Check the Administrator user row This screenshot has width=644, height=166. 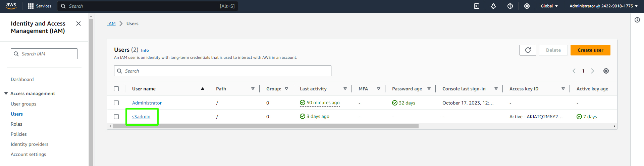(116, 103)
